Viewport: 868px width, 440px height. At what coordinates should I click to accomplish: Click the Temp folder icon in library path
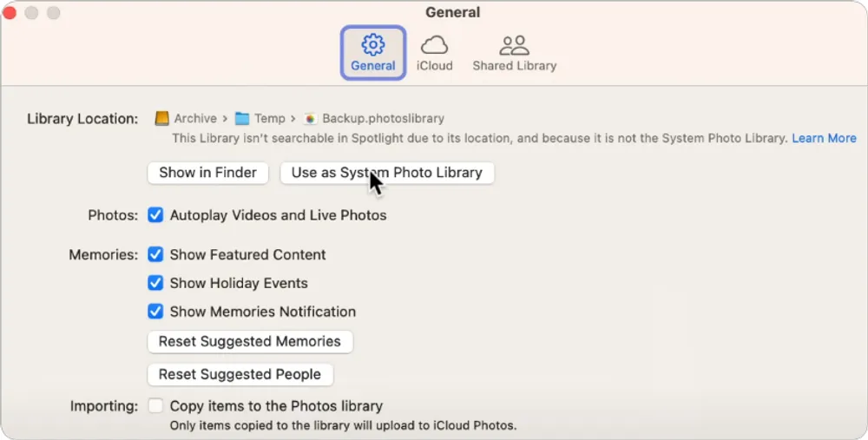242,119
